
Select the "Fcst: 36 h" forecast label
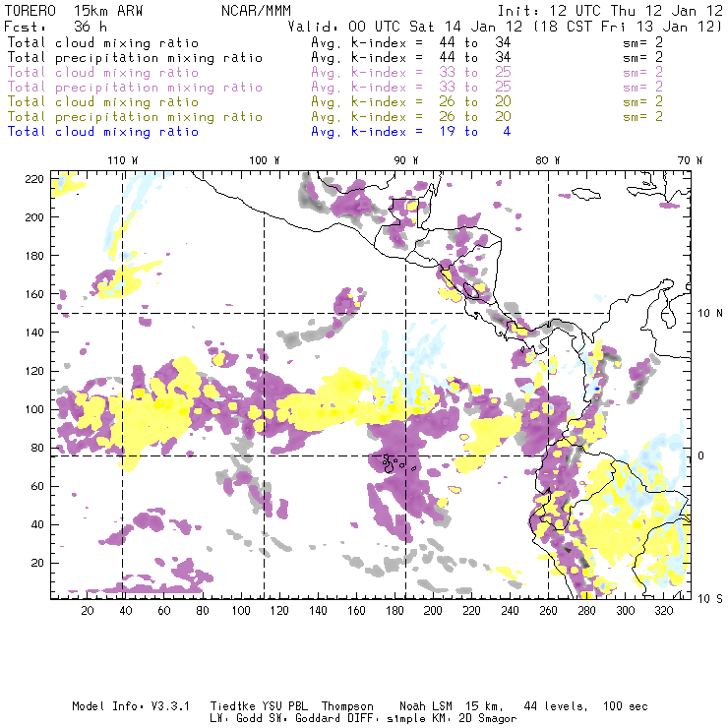coord(55,27)
